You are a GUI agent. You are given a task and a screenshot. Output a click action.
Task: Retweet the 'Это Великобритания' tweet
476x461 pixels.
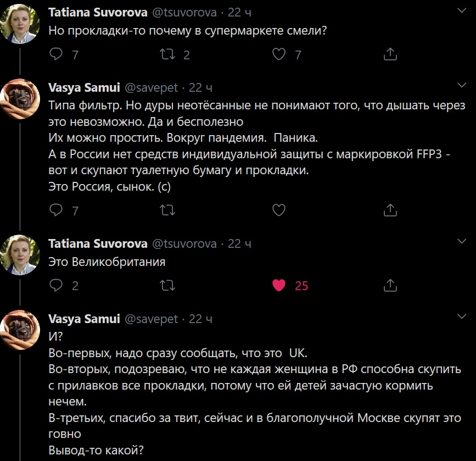pyautogui.click(x=167, y=285)
